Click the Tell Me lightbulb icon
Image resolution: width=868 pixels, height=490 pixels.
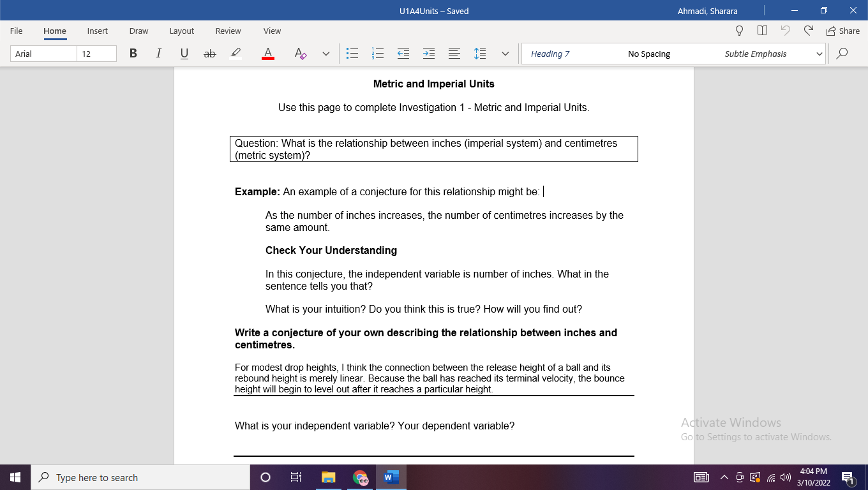740,31
